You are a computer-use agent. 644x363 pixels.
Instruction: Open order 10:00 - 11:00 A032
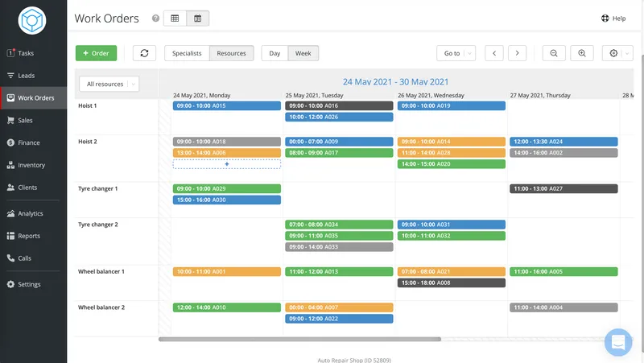[452, 236]
